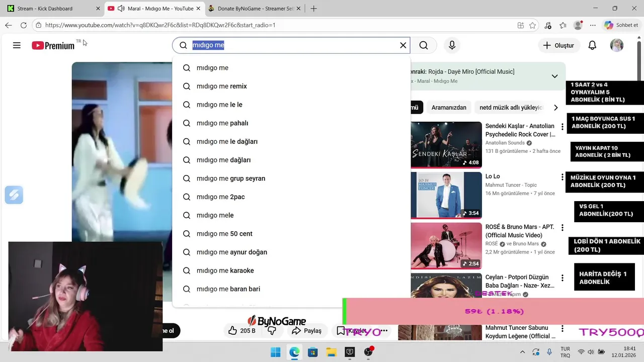The width and height of the screenshot is (644, 362).
Task: View site info icon in address bar
Action: click(x=38, y=25)
